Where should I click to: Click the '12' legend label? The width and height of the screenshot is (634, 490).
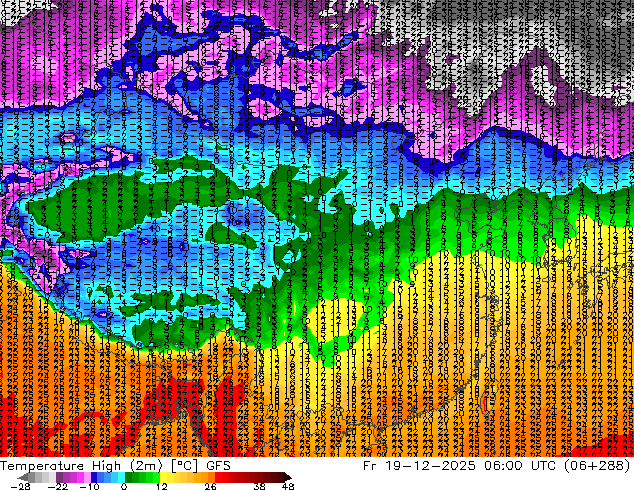pos(162,486)
